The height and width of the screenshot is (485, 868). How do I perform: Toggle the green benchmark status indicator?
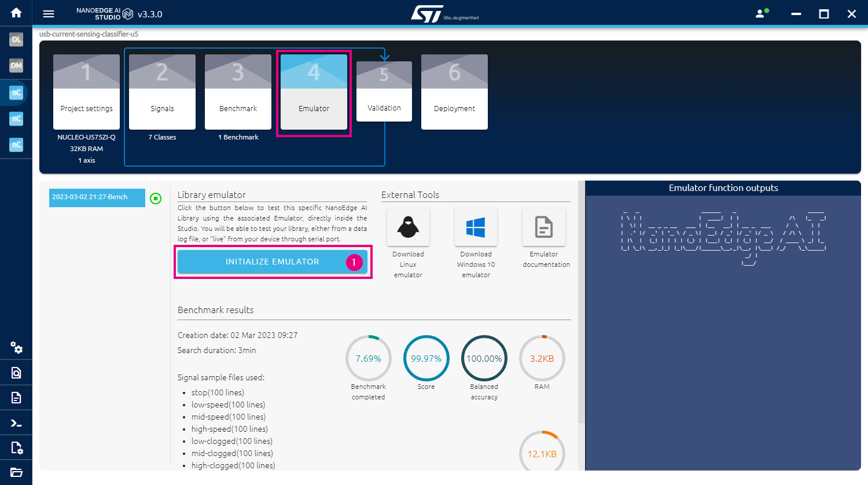click(x=156, y=199)
